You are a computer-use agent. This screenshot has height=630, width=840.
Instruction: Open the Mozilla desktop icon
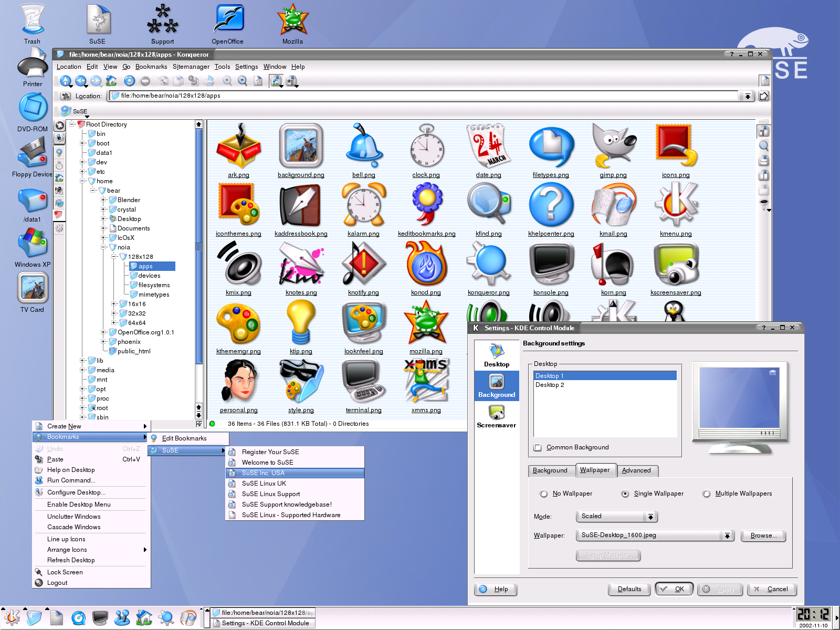tap(292, 24)
